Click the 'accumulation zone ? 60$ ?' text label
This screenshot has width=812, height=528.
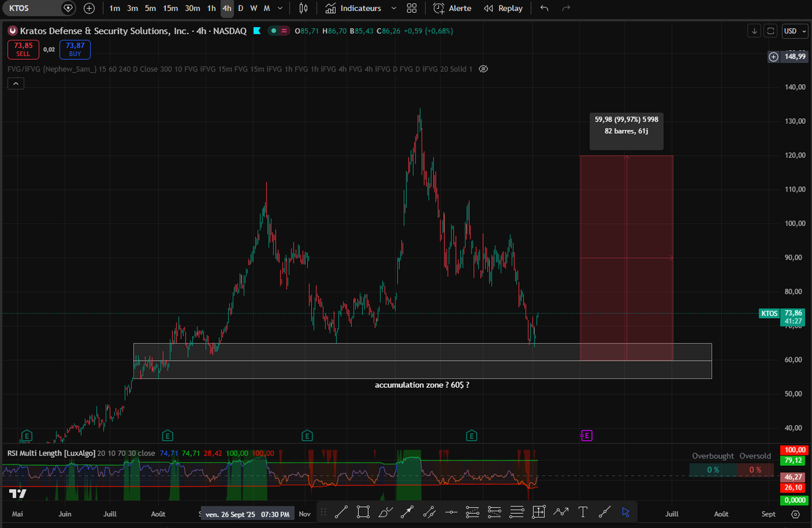[x=422, y=384]
